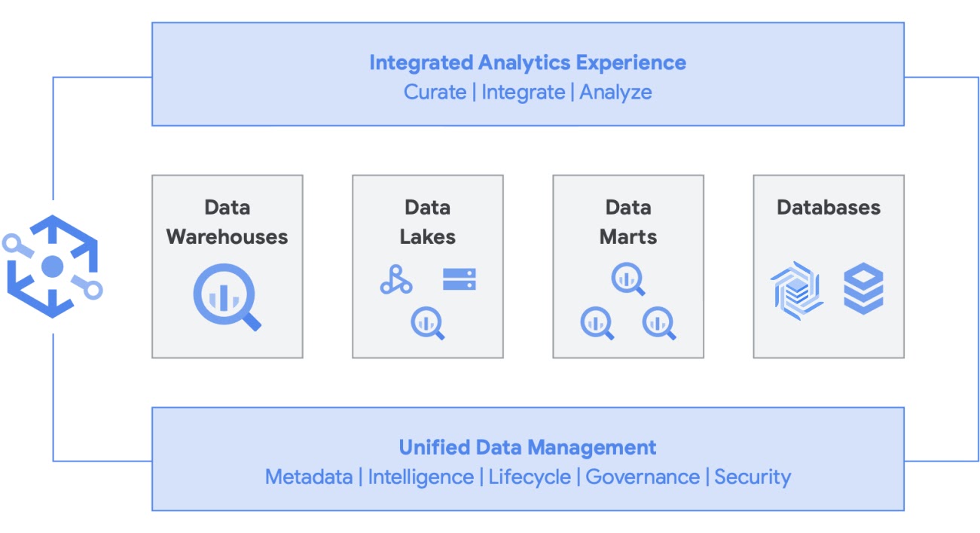Click the BigQuery icon in Data Lakes box
The height and width of the screenshot is (533, 980).
(x=428, y=324)
